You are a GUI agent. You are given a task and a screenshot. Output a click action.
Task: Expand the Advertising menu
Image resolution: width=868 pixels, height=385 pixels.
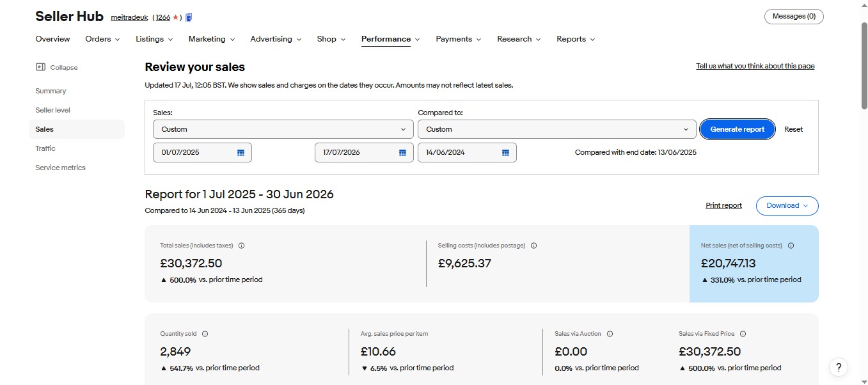pos(276,39)
